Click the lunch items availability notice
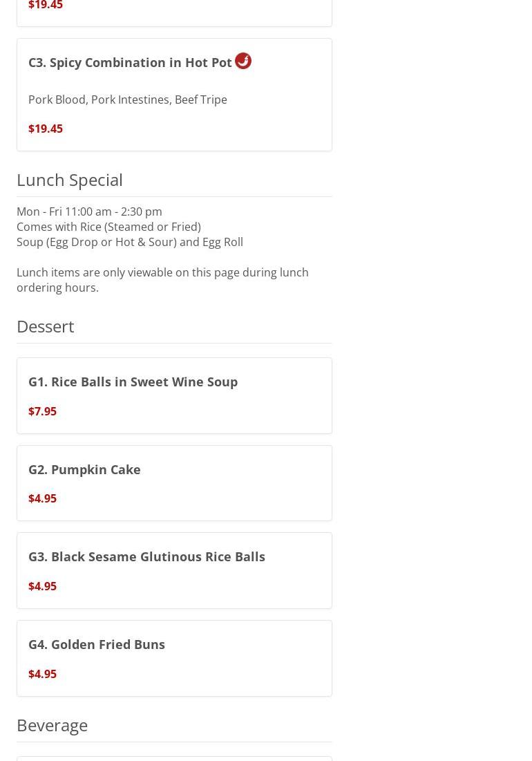 (x=162, y=280)
